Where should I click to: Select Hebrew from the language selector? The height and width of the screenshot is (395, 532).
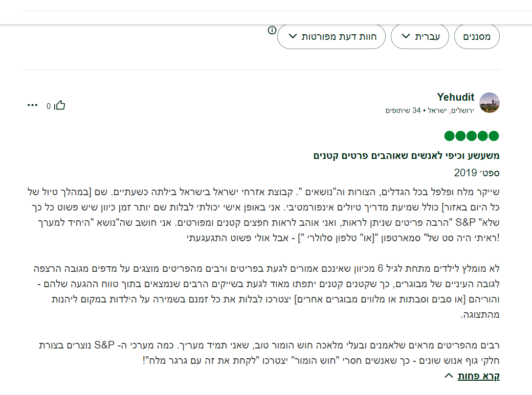(419, 36)
